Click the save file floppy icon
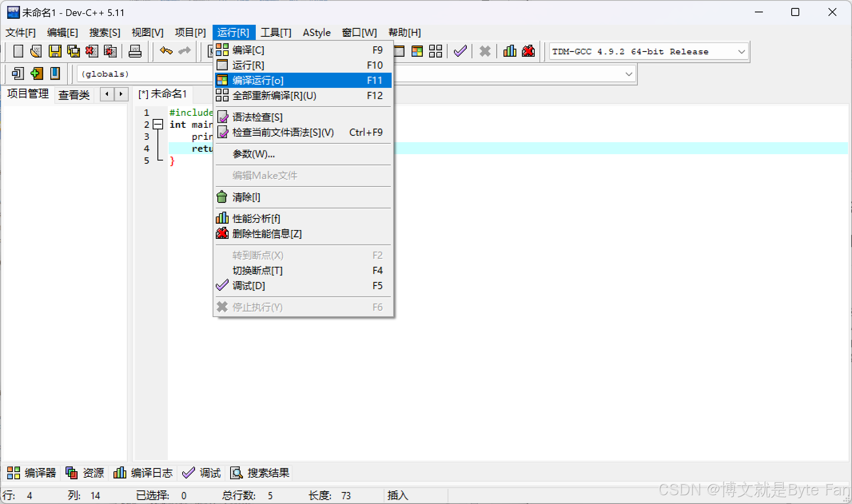852x504 pixels. [x=55, y=51]
